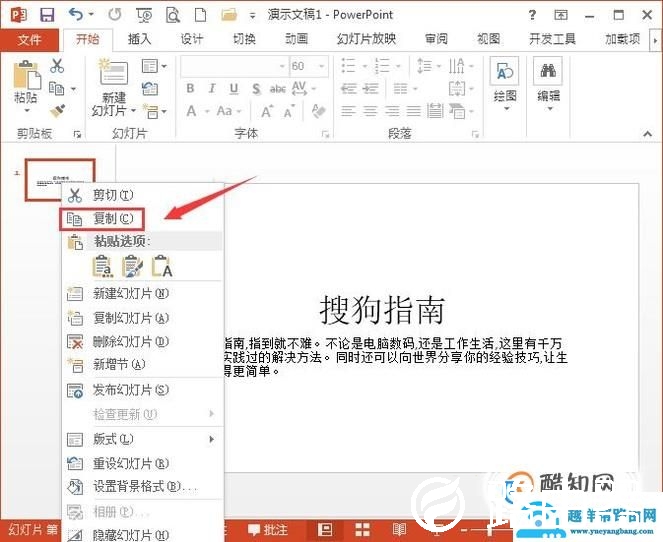The height and width of the screenshot is (542, 663).
Task: Clear all formatting eraser icon
Action: tap(318, 111)
